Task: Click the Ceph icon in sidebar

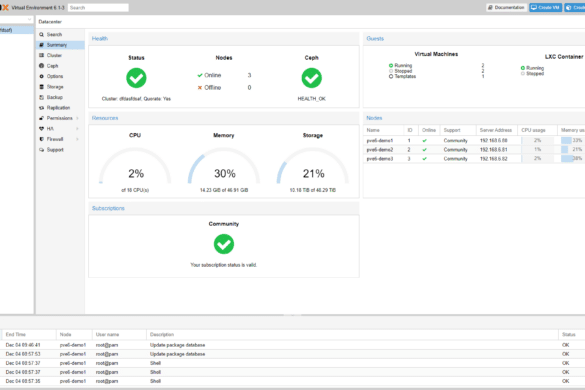Action: (41, 66)
